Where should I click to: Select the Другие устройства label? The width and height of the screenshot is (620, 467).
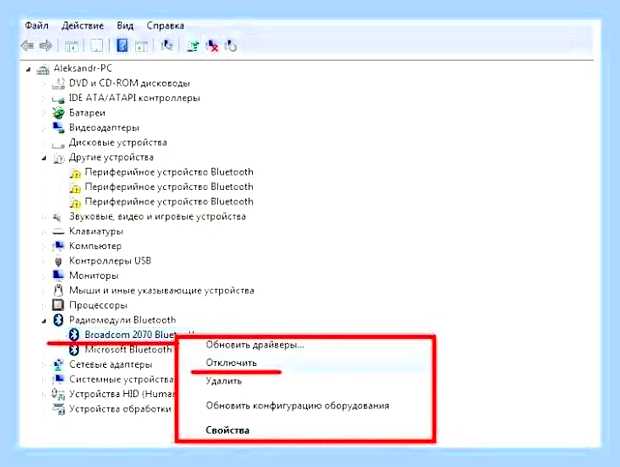(x=111, y=157)
